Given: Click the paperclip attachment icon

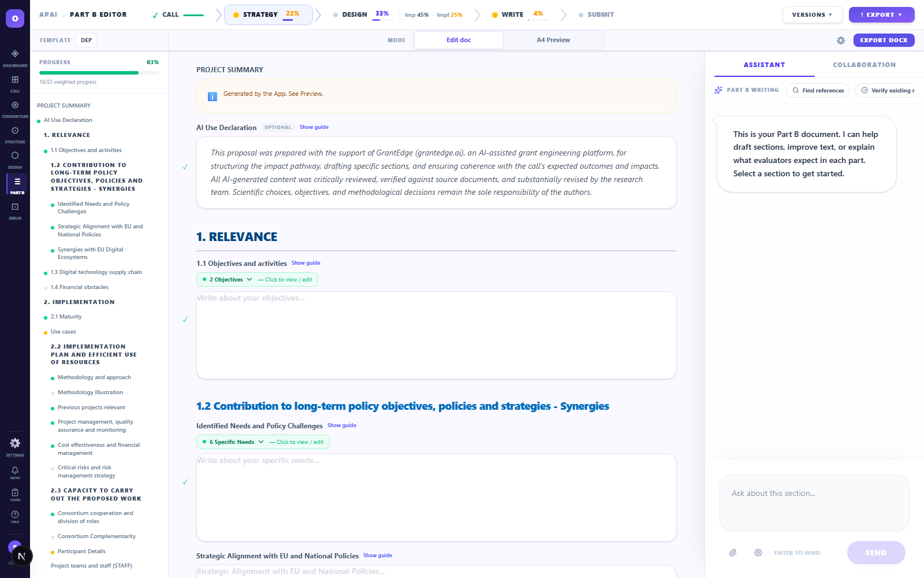Looking at the screenshot, I should (733, 553).
